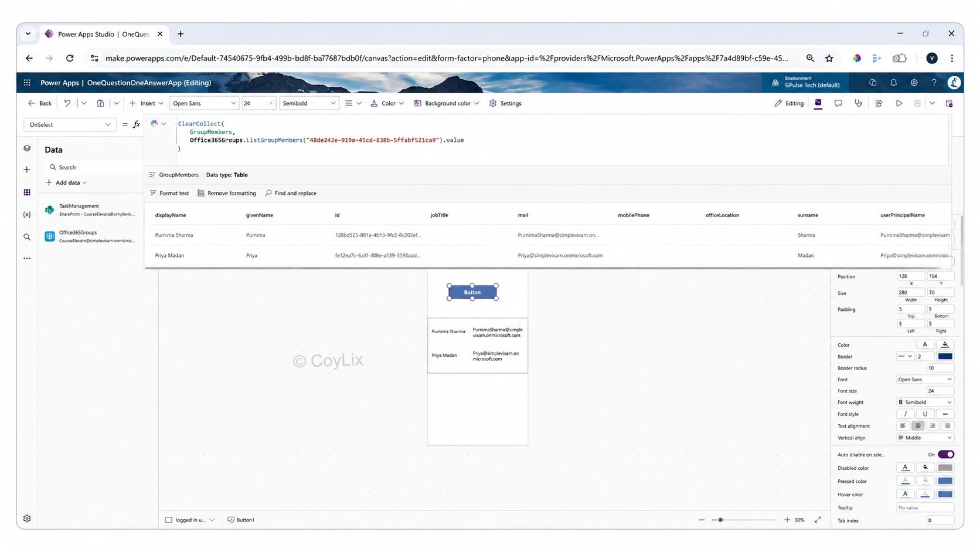Open the Open Sans font dropdown in toolbar
The height and width of the screenshot is (552, 980).
[204, 103]
